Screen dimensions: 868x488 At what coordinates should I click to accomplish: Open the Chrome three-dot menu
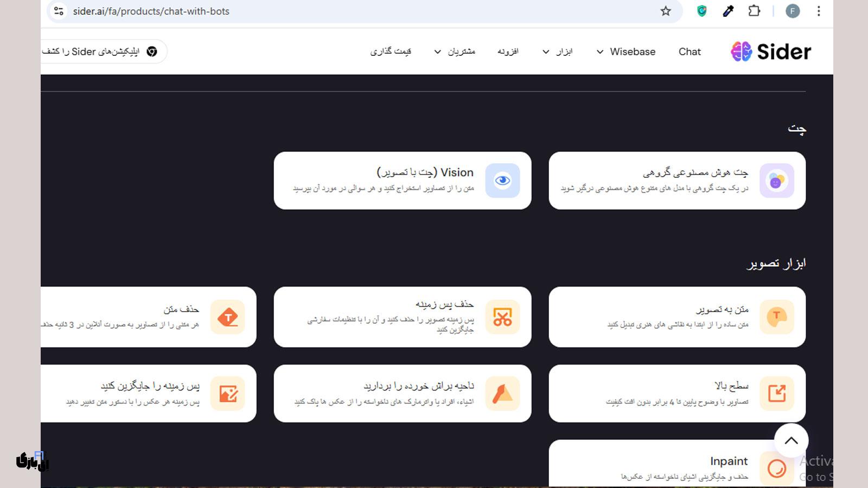[819, 11]
